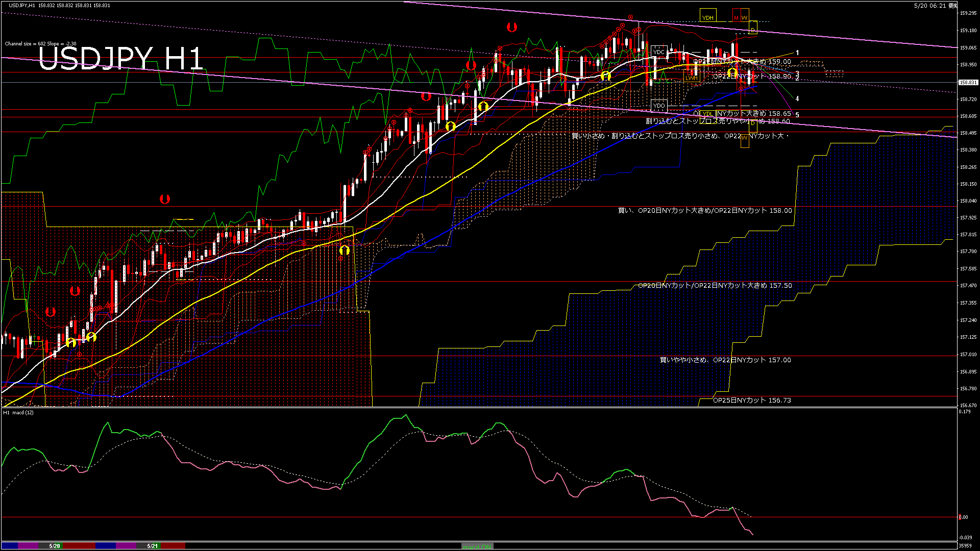
Task: Click the red down-arrow near the 158.04 level
Action: [x=164, y=199]
